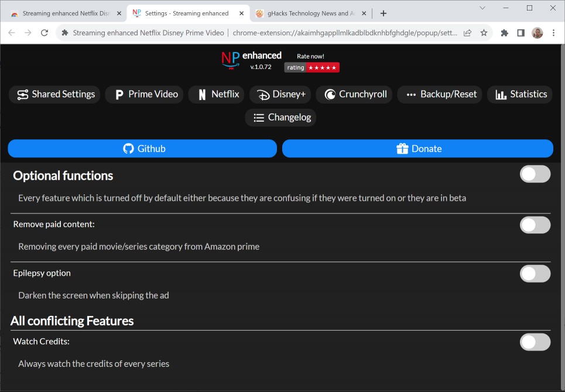The image size is (565, 392).
Task: Click the All conflicting Features heading
Action: (x=72, y=321)
